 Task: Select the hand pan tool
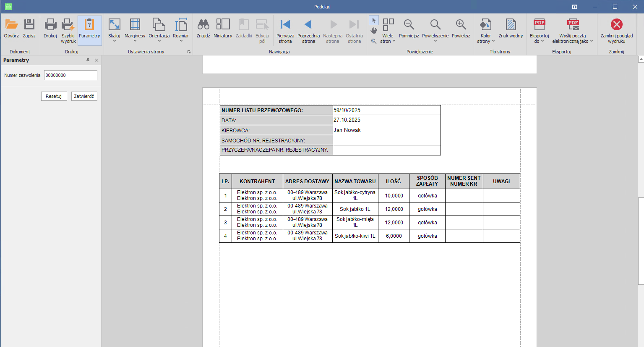(x=374, y=31)
